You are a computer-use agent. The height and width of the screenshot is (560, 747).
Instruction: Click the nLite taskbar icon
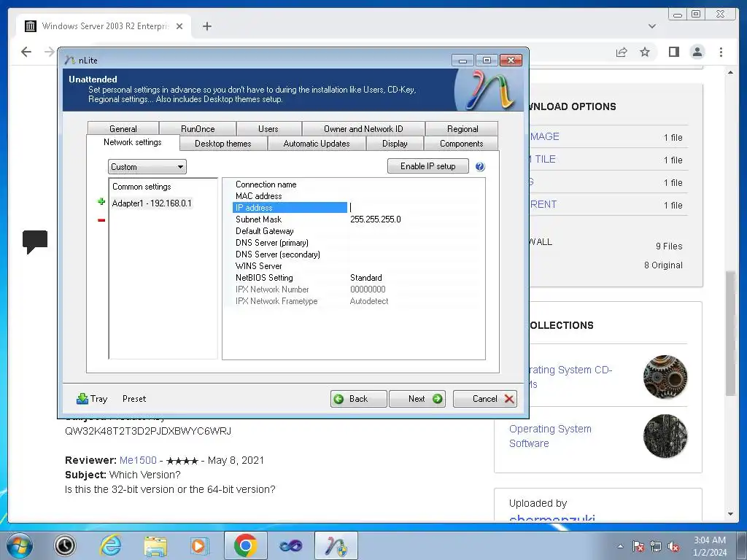[336, 545]
